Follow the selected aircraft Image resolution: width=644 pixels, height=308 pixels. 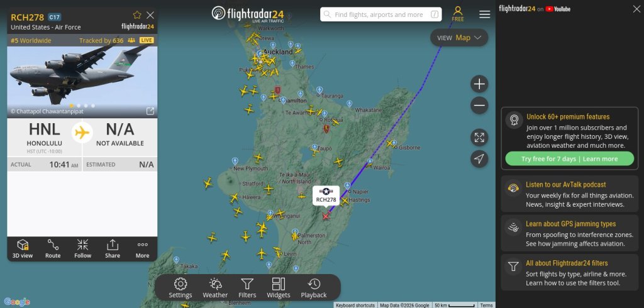pos(82,249)
